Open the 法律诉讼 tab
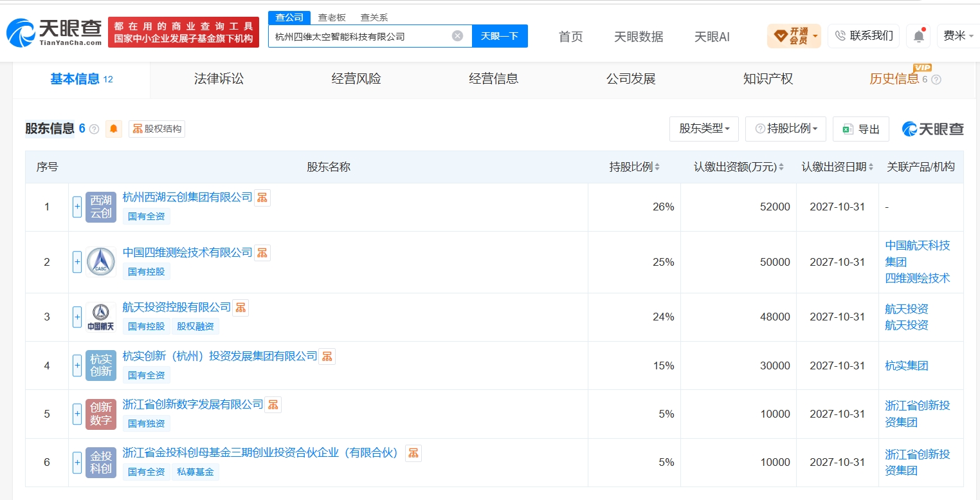 pyautogui.click(x=219, y=79)
